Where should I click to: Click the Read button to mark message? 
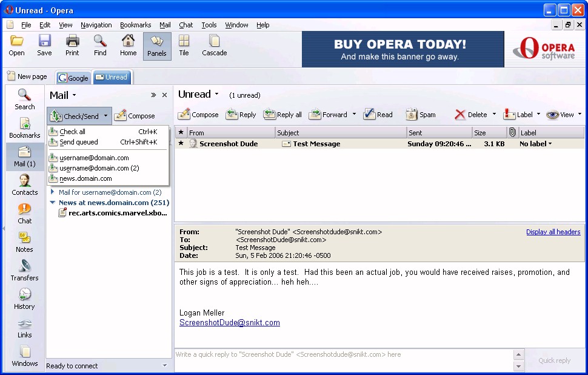[378, 115]
